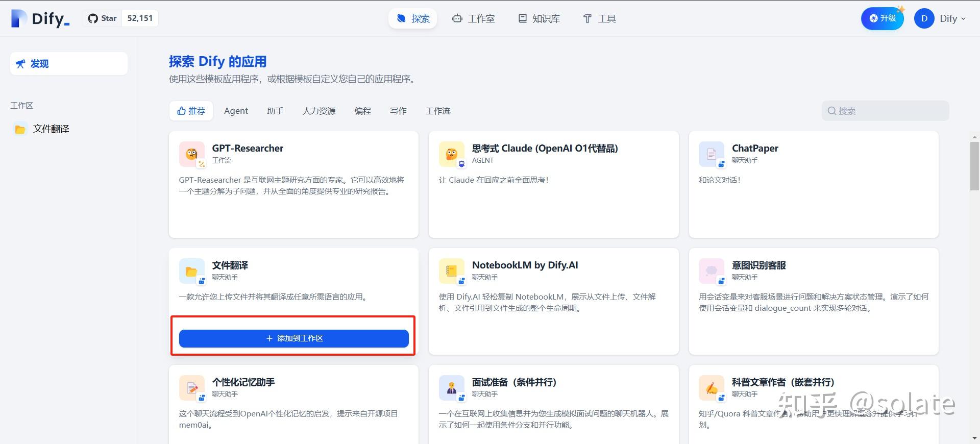Screen dimensions: 980x444
Task: Click 添加到工作区 on the 文件翻译 card
Action: point(293,338)
